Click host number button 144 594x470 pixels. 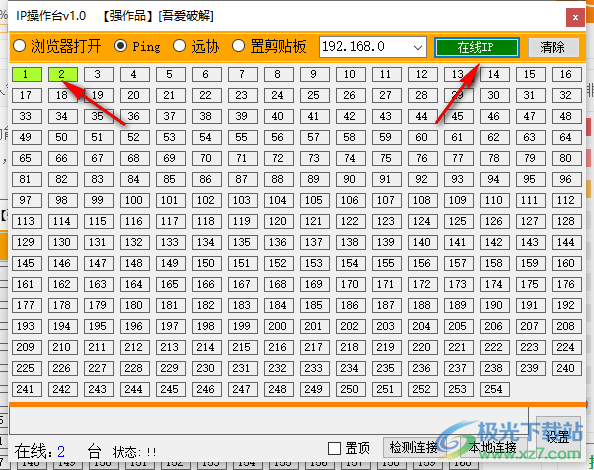[566, 242]
